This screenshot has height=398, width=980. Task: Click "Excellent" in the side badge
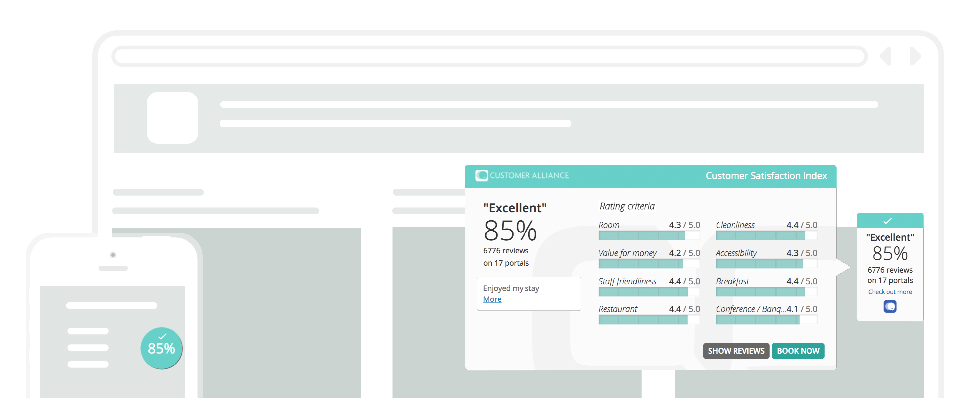point(890,237)
